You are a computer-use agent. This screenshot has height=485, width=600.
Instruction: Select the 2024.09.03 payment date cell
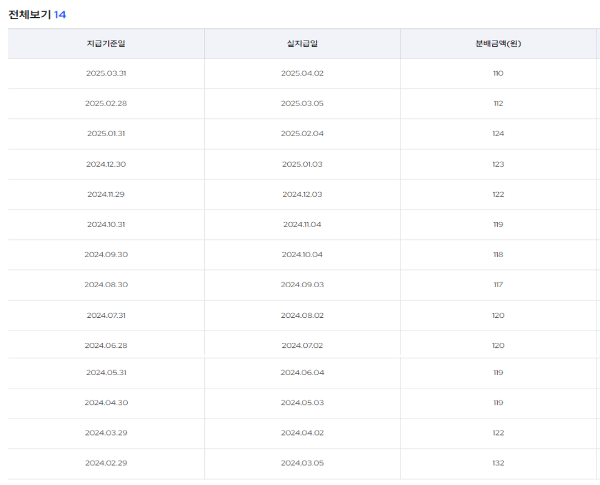click(x=302, y=285)
